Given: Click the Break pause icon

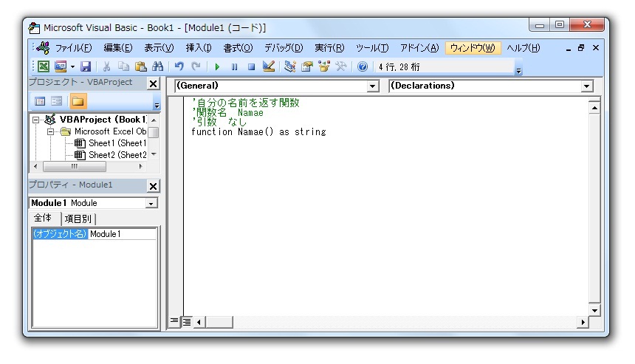Looking at the screenshot, I should [235, 66].
